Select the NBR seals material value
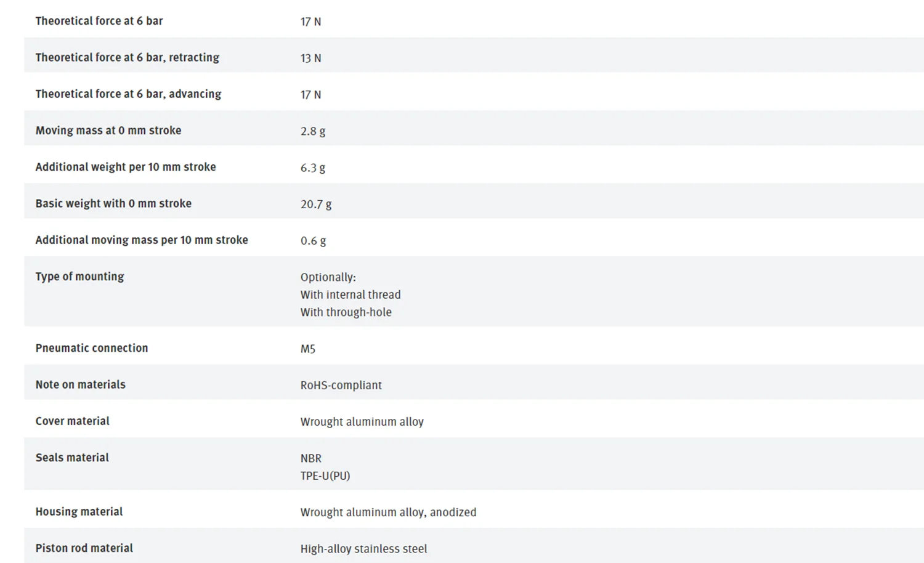 point(311,458)
